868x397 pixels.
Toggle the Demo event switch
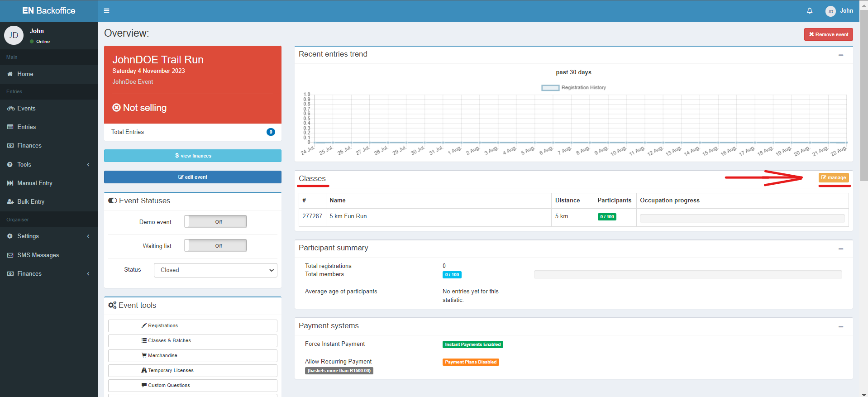tap(215, 221)
